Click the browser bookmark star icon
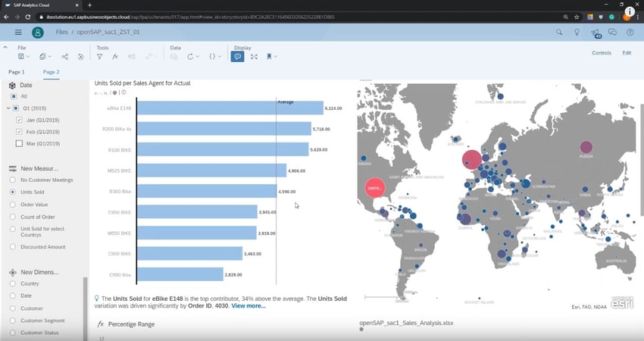Viewport: 644px width, 341px height. point(577,17)
